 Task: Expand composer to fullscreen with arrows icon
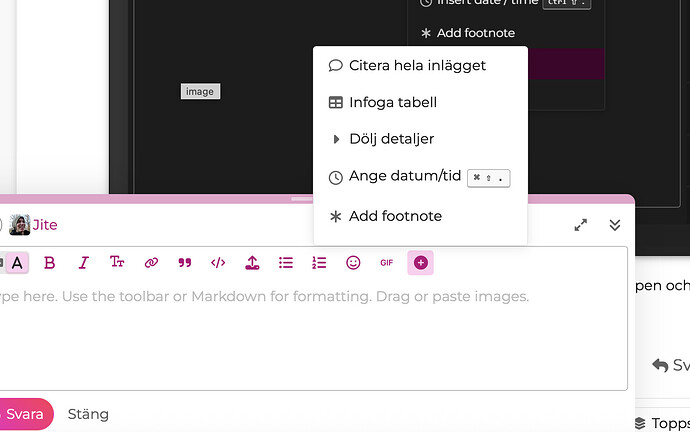(x=581, y=225)
